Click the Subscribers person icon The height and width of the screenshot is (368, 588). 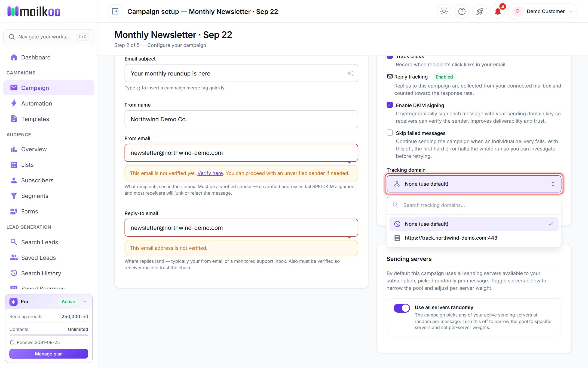coord(14,180)
